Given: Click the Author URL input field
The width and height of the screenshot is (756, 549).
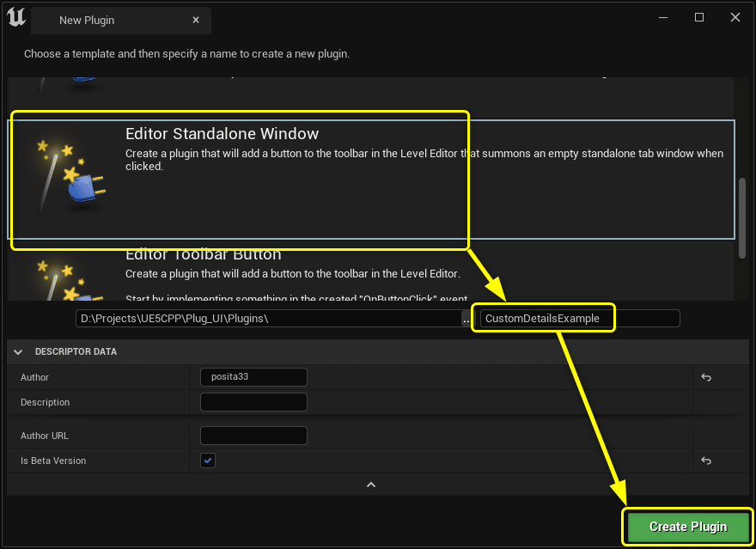Looking at the screenshot, I should click(253, 436).
